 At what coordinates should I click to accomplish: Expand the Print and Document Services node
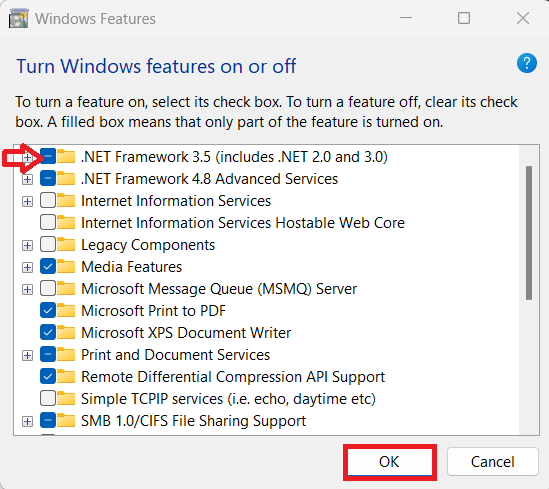coord(27,356)
